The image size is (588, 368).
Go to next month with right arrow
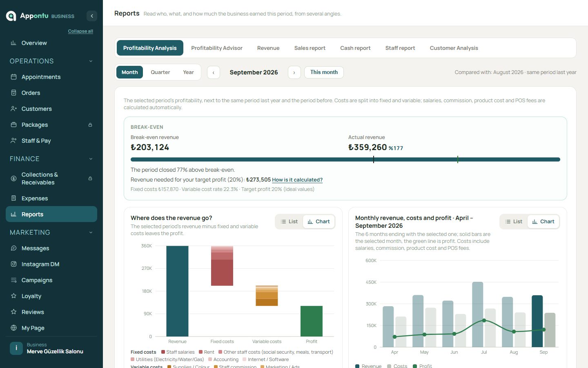[x=294, y=72]
